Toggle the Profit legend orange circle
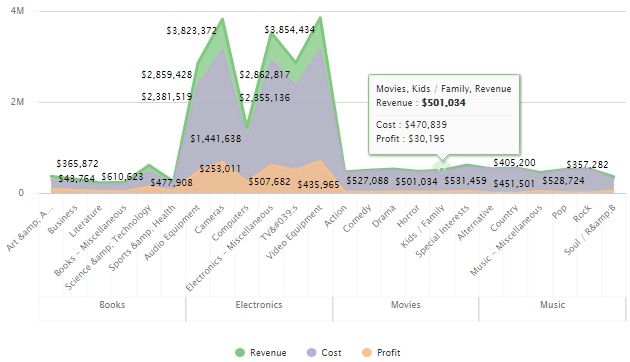Screen dimensions: 630x362 367,353
